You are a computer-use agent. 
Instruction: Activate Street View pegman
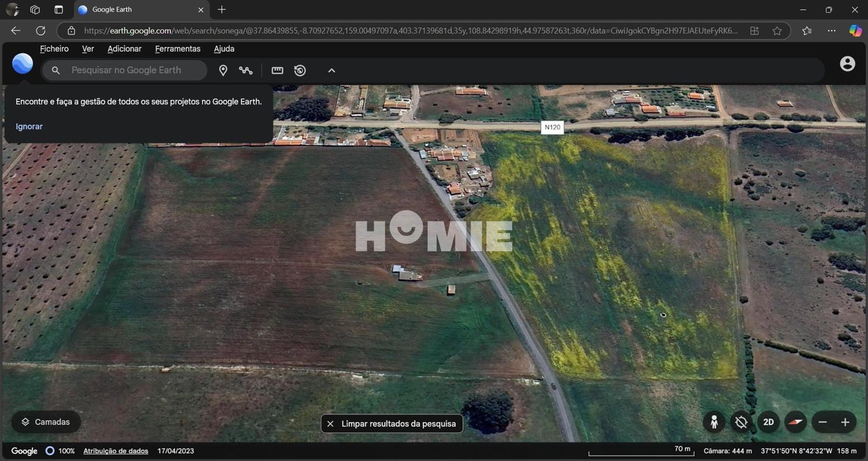(714, 422)
